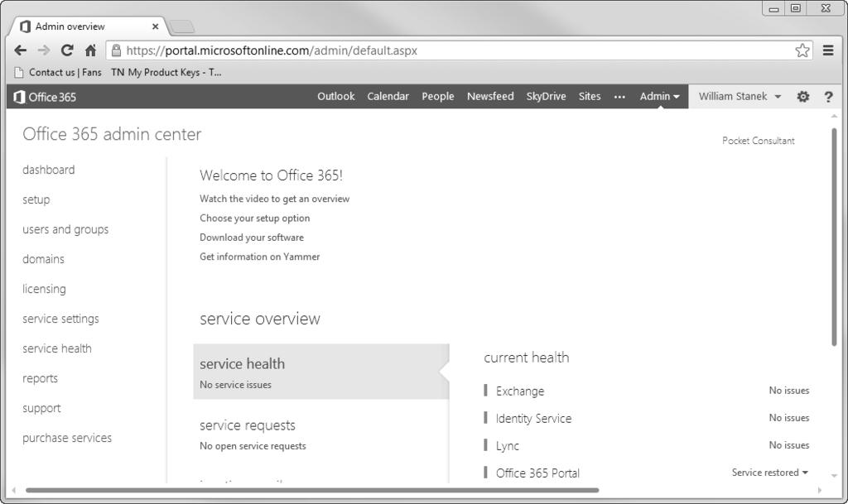848x504 pixels.
Task: Open the browser home page icon
Action: point(90,50)
